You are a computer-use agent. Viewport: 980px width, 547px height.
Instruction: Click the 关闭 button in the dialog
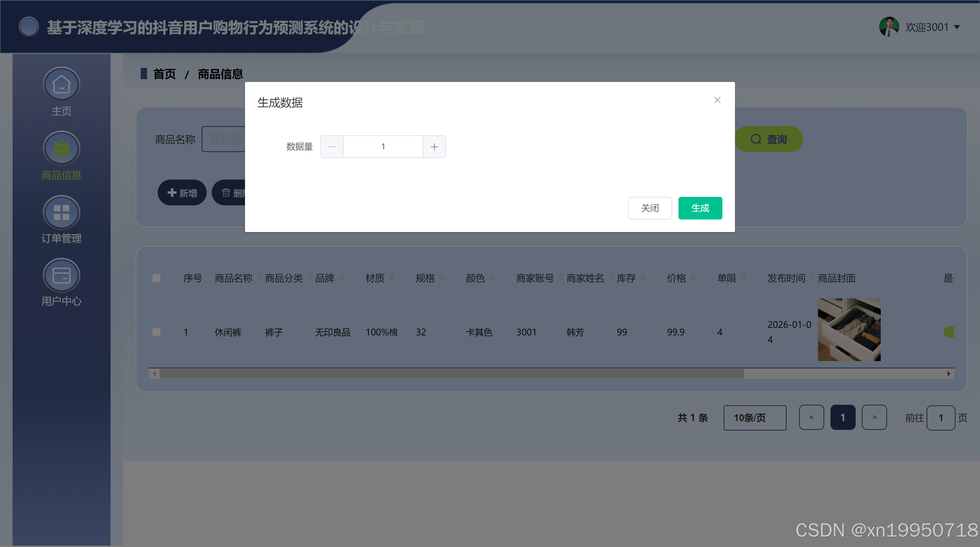click(650, 208)
